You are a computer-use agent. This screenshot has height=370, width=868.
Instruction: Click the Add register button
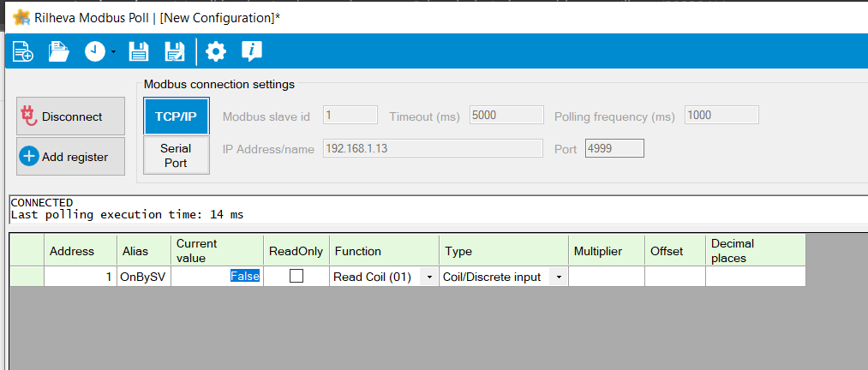[71, 157]
